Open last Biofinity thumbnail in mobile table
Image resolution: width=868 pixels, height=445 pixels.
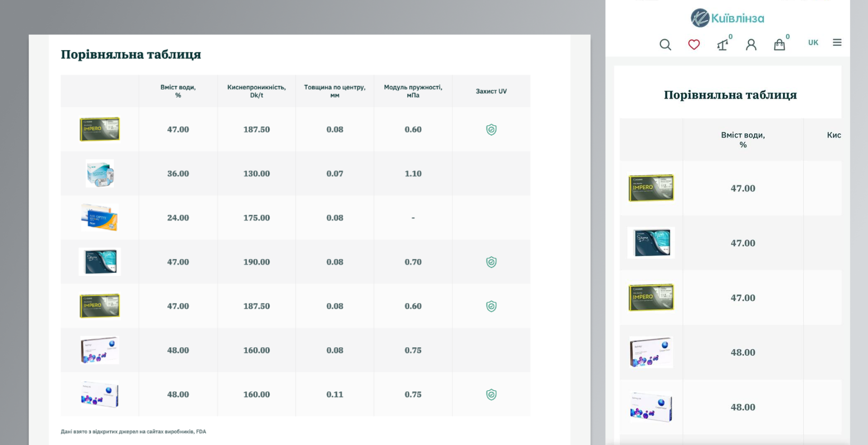click(651, 407)
